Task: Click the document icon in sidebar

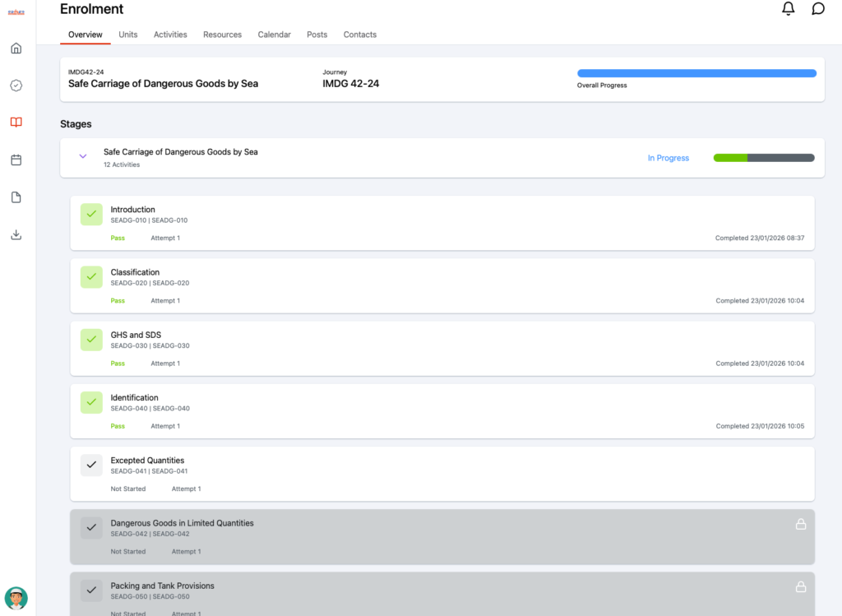Action: click(16, 197)
